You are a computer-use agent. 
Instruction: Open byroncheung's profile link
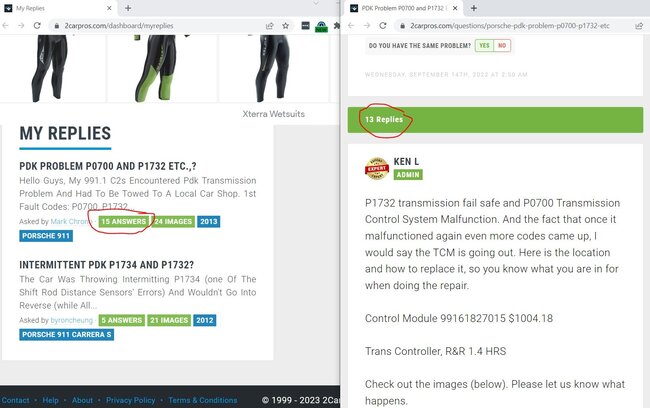tap(71, 320)
